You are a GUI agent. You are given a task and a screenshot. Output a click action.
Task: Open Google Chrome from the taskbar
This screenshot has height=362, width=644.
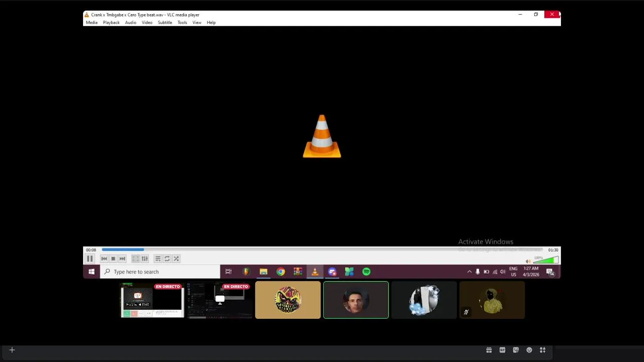click(x=280, y=272)
